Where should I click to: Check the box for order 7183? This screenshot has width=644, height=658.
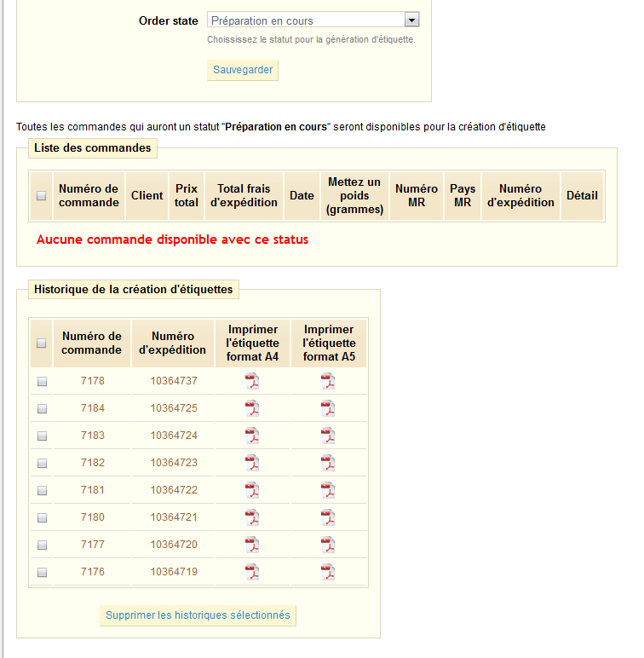click(x=42, y=436)
